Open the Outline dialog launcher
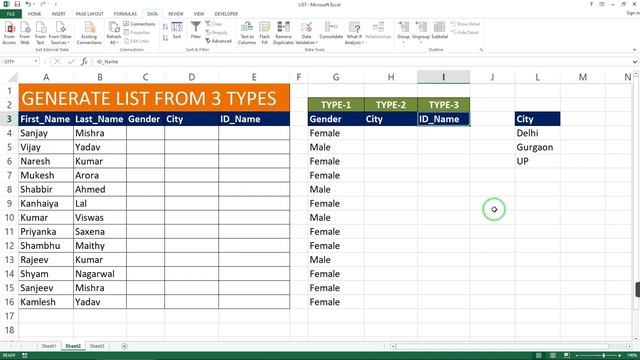 tap(481, 50)
